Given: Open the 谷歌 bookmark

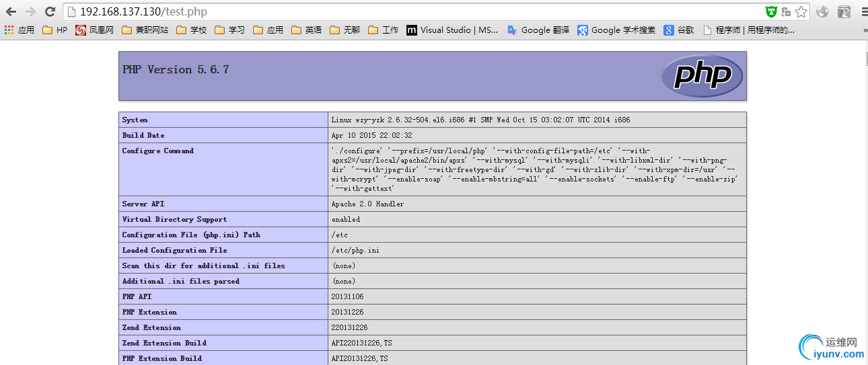Looking at the screenshot, I should coord(679,30).
